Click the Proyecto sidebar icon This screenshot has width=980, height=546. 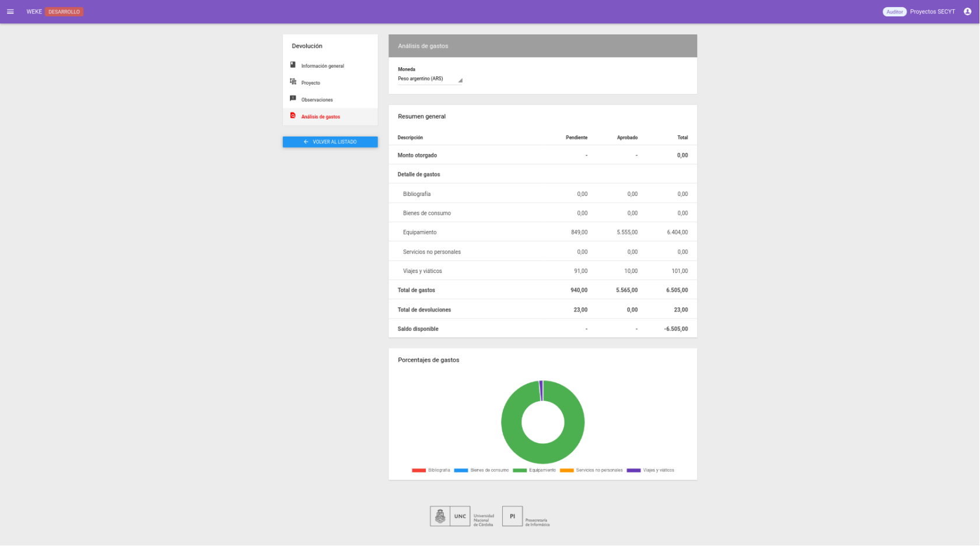(293, 82)
